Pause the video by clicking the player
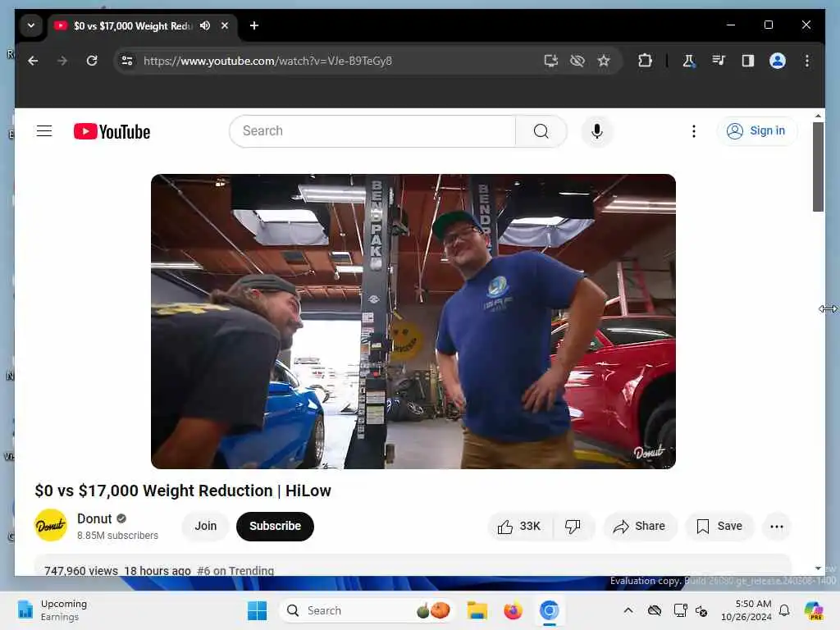 [413, 322]
